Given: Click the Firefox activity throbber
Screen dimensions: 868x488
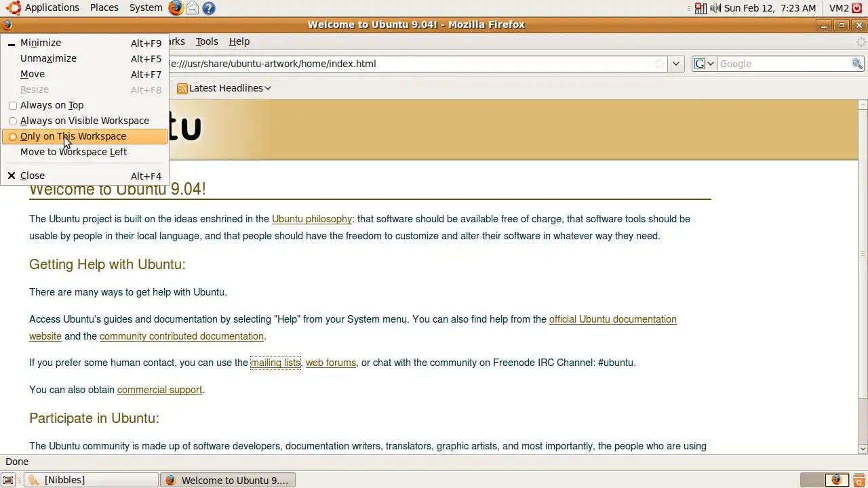Looking at the screenshot, I should (x=861, y=42).
